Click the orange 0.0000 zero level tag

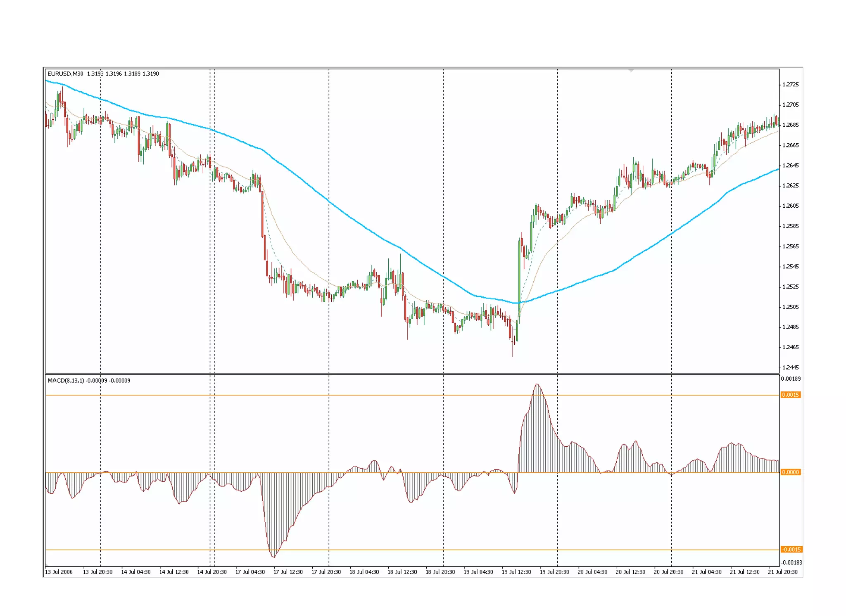[x=790, y=472]
